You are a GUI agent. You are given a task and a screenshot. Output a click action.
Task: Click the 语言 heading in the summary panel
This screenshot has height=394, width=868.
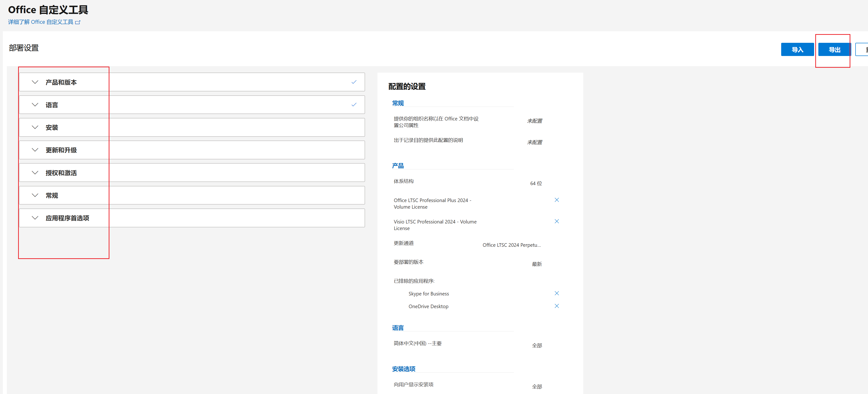click(398, 328)
